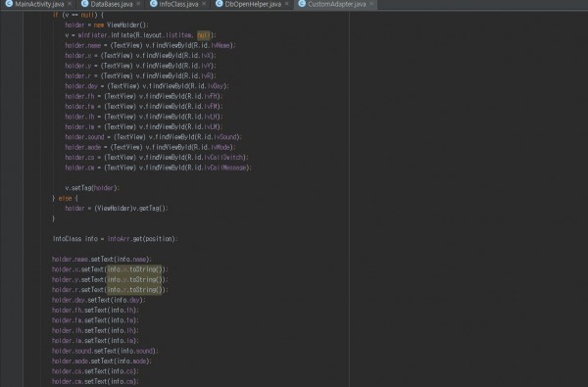
Task: Close the CustomAdapter.java tab
Action: click(x=371, y=4)
